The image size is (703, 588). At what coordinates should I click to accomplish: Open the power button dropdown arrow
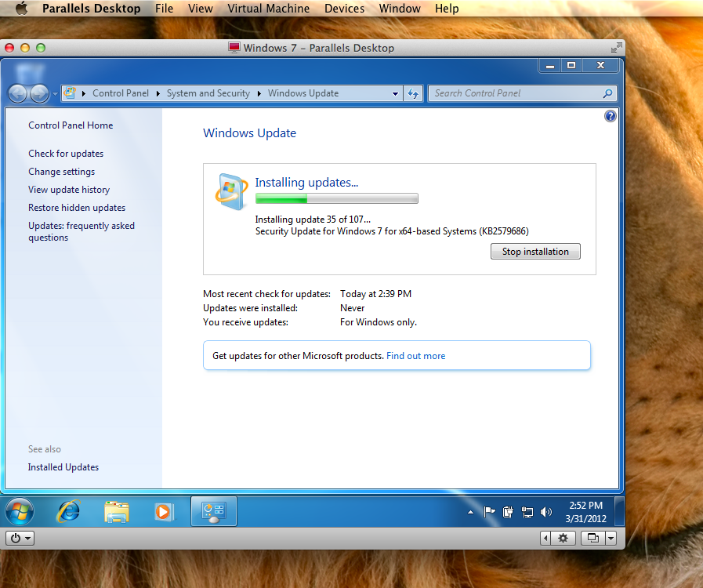tap(27, 538)
